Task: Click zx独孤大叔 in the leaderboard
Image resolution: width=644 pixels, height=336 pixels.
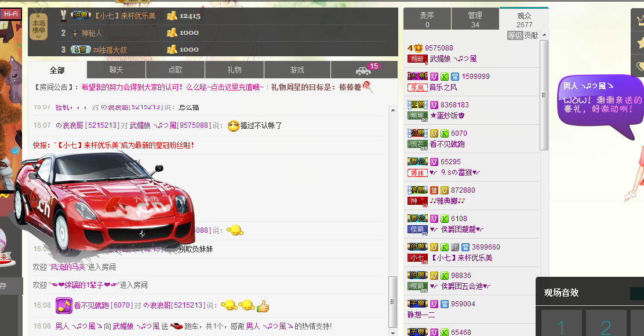Action: (110, 50)
